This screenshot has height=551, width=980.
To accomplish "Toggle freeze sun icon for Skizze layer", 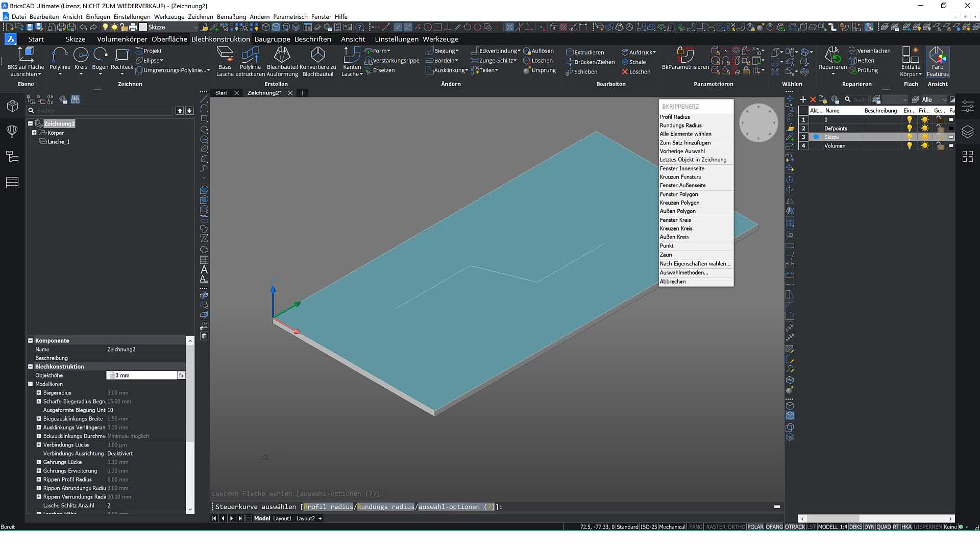I will tap(924, 137).
